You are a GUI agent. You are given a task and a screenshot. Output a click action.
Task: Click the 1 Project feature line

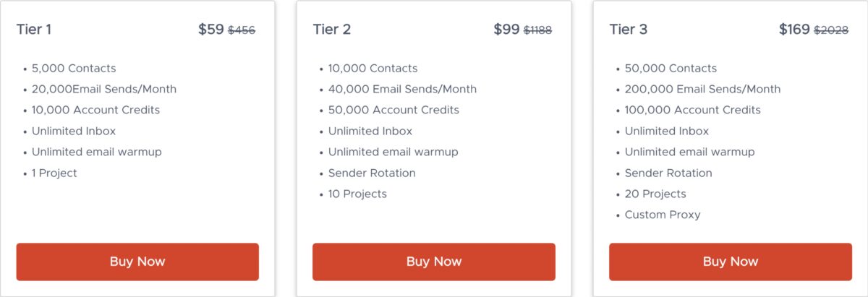(54, 173)
